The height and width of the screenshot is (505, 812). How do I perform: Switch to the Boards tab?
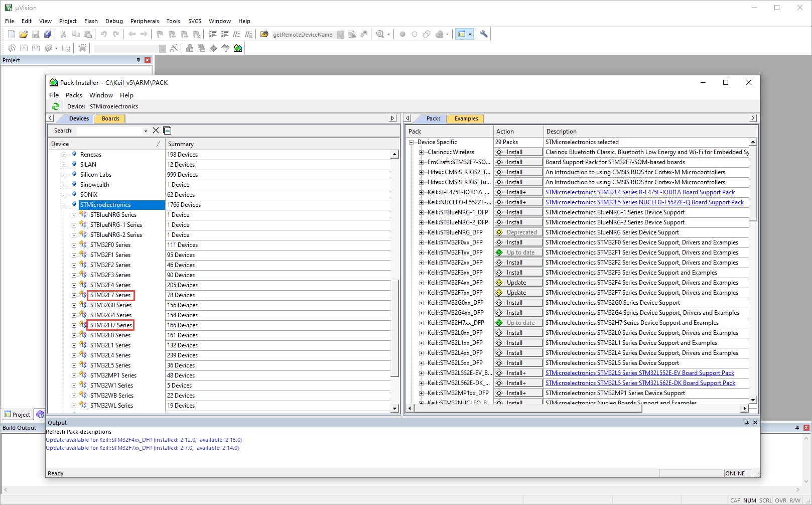110,118
